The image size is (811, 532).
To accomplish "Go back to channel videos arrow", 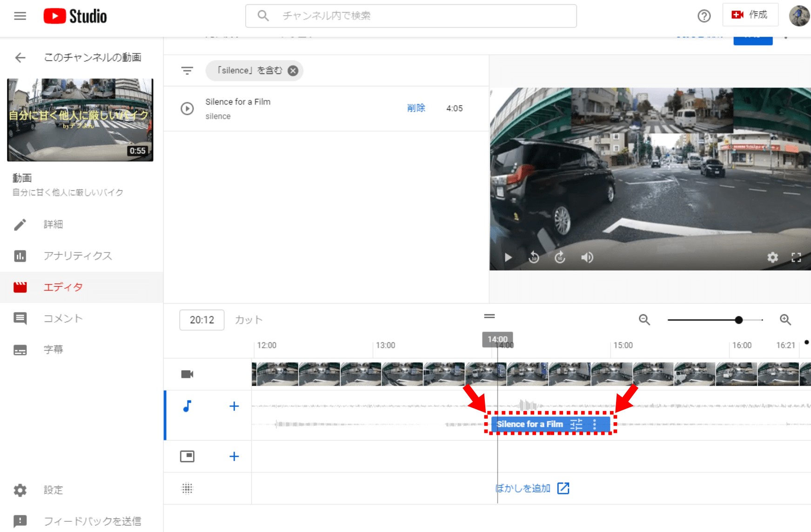I will coord(20,58).
